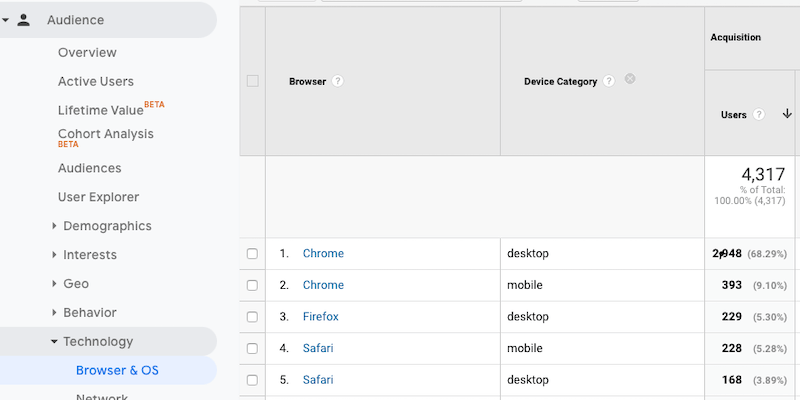
Task: Click the help icon beside Device Category
Action: (609, 81)
